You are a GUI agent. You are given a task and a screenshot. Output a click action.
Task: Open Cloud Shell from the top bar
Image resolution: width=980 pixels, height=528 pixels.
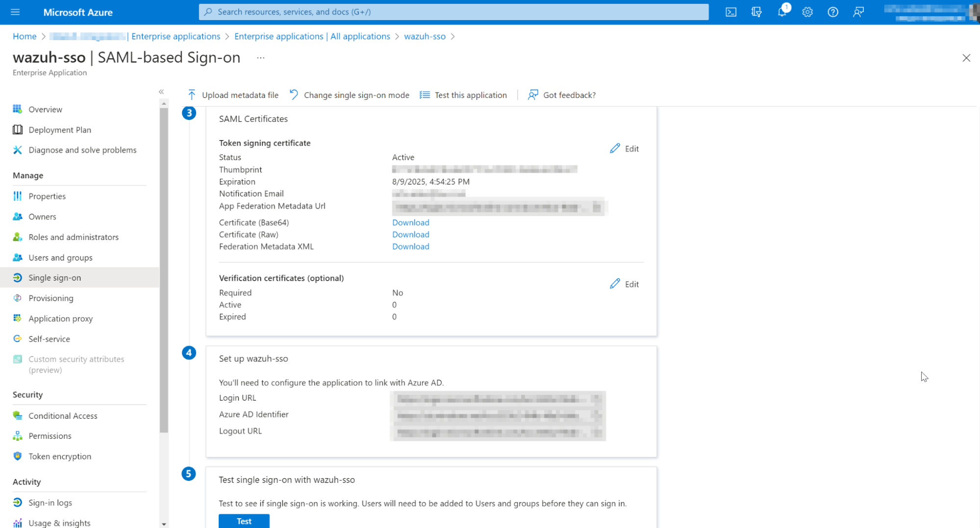(731, 12)
